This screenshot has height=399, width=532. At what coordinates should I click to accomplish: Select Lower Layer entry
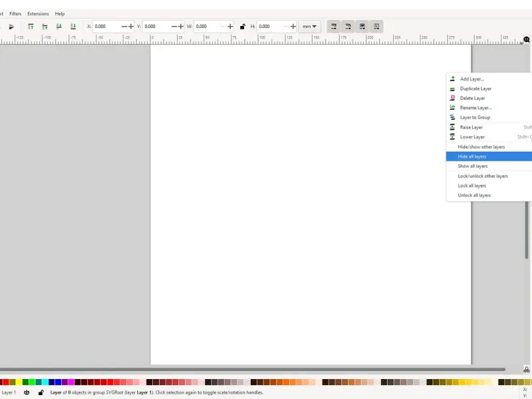(489, 137)
